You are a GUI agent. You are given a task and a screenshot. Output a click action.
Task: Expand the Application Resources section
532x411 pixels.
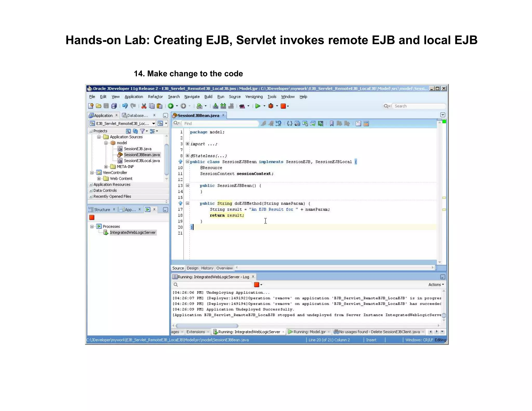91,185
